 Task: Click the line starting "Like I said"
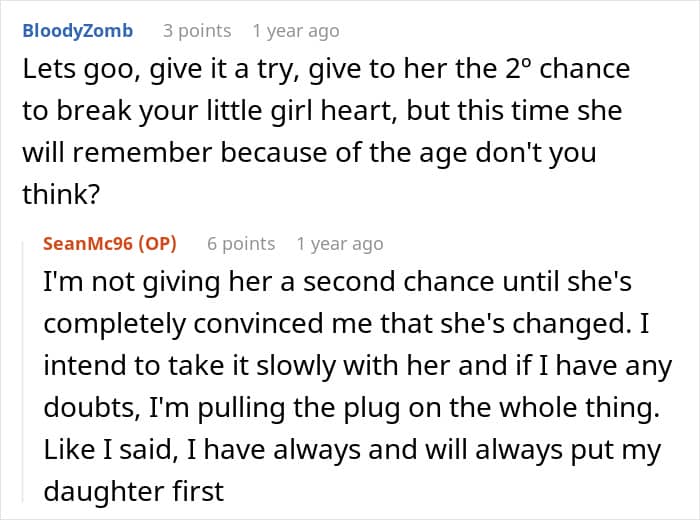[x=352, y=450]
